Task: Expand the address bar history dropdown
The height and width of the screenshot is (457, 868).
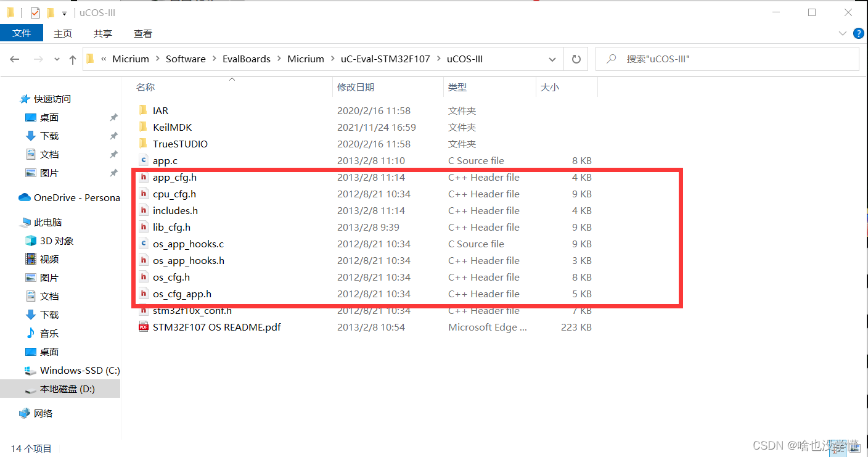Action: coord(552,59)
